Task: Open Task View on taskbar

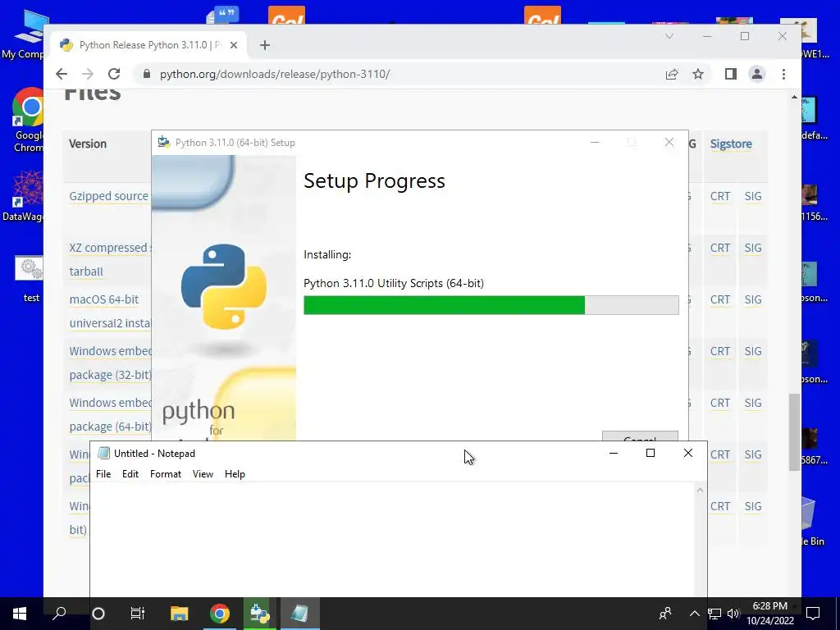Action: tap(138, 614)
